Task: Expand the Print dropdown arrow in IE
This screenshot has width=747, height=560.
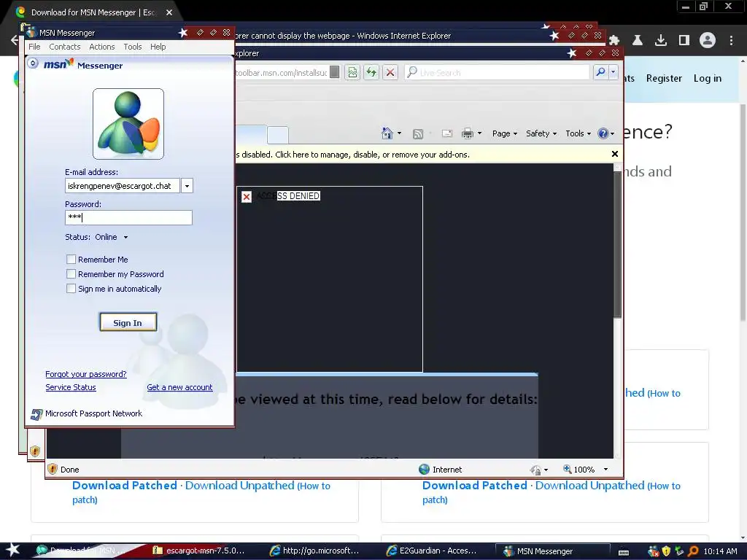Action: coord(480,134)
